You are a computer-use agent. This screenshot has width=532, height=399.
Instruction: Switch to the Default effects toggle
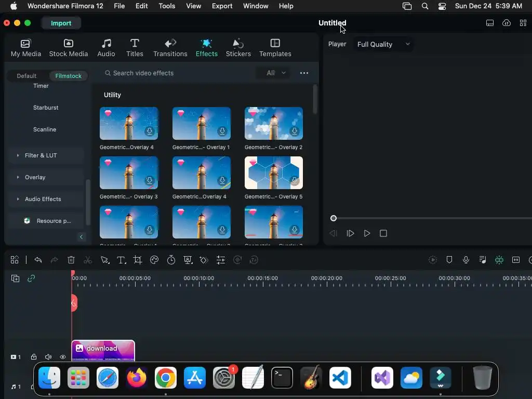tap(26, 76)
